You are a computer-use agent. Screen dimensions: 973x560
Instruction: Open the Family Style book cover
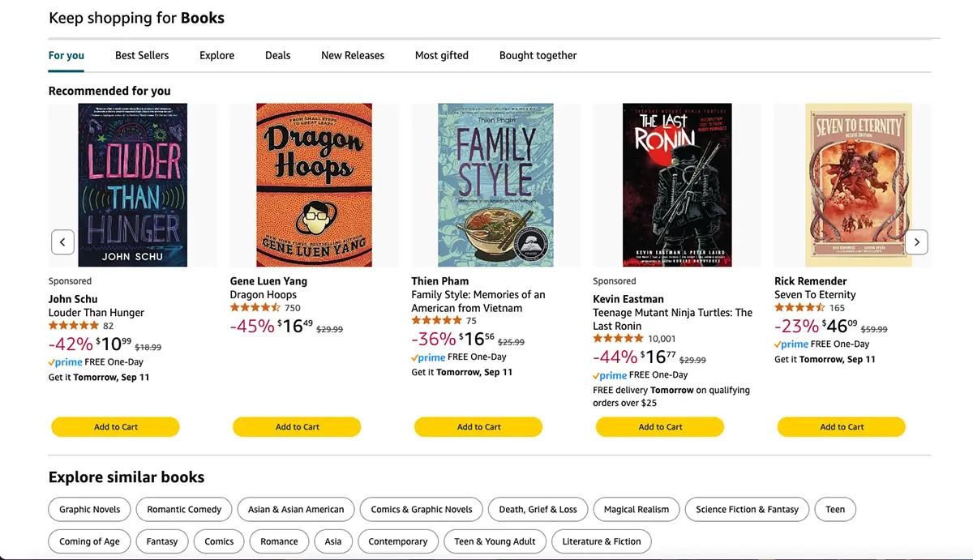pos(495,185)
